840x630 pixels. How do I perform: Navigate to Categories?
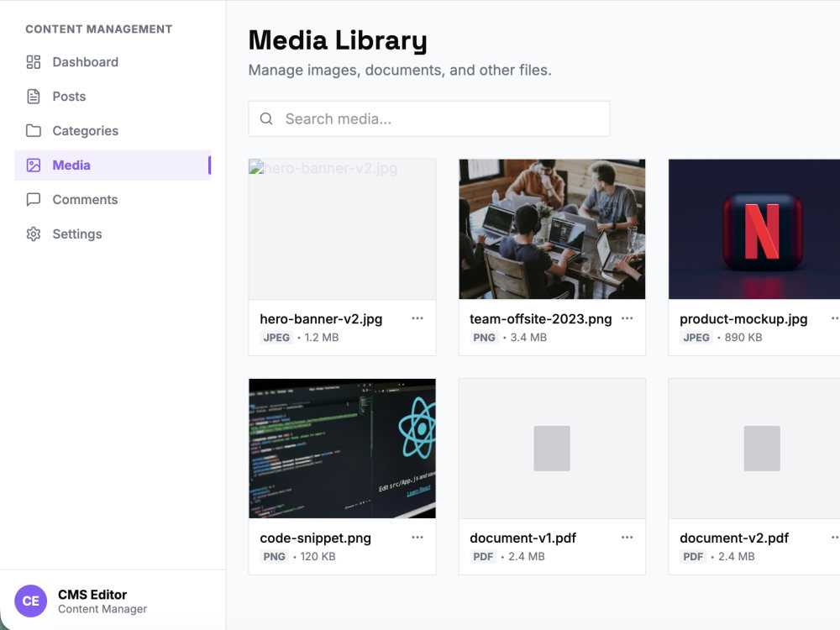click(x=113, y=131)
